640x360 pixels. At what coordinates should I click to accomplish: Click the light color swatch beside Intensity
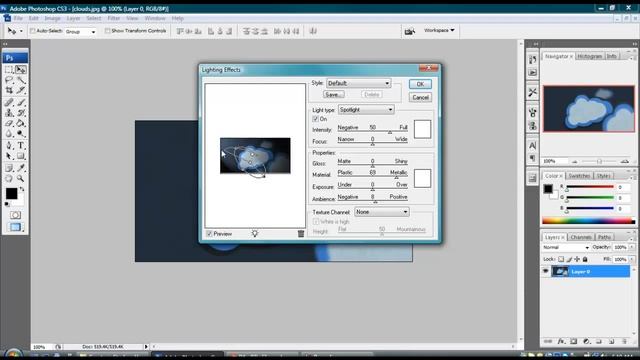pyautogui.click(x=422, y=129)
